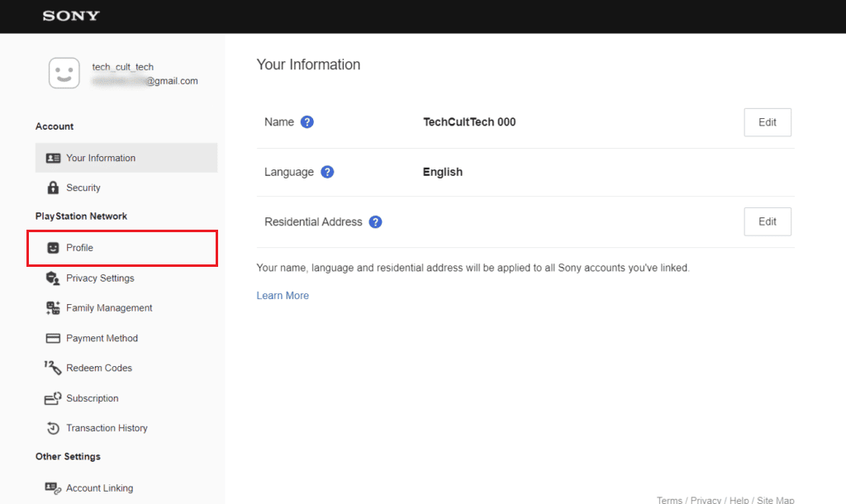The width and height of the screenshot is (846, 504).
Task: Click the Transaction History clock icon
Action: (x=53, y=428)
